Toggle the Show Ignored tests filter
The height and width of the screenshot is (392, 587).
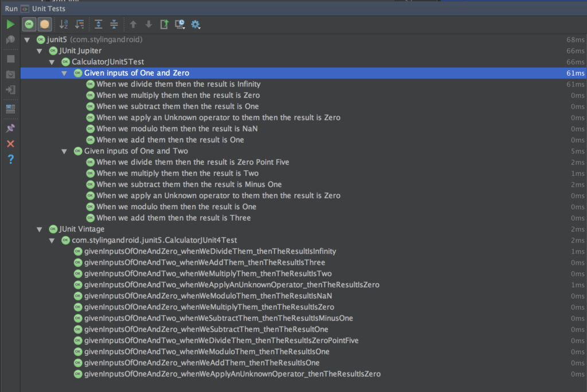point(45,24)
